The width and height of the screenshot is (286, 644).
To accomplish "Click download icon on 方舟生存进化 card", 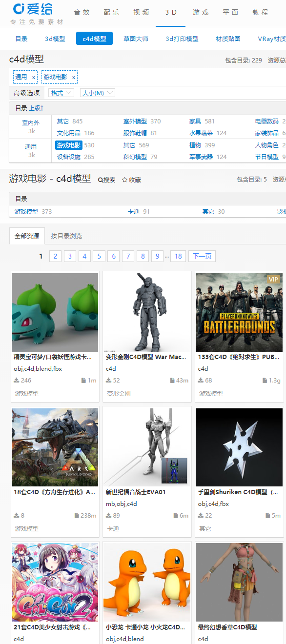I will [16, 516].
